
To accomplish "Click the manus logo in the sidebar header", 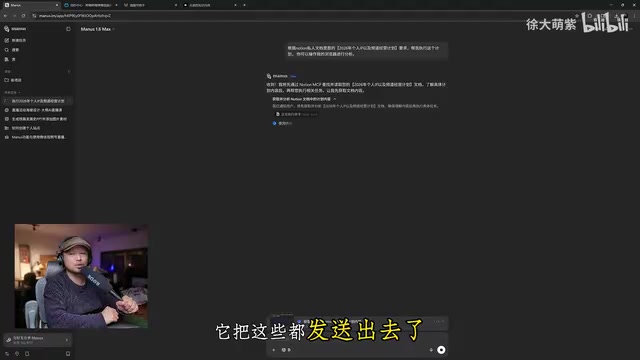I will pyautogui.click(x=15, y=29).
